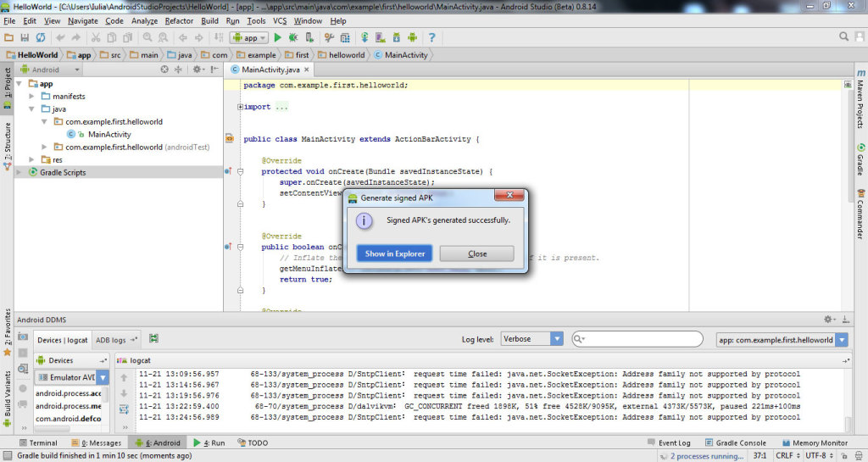
Task: Click Search Everywhere magnifier icon
Action: tap(843, 36)
